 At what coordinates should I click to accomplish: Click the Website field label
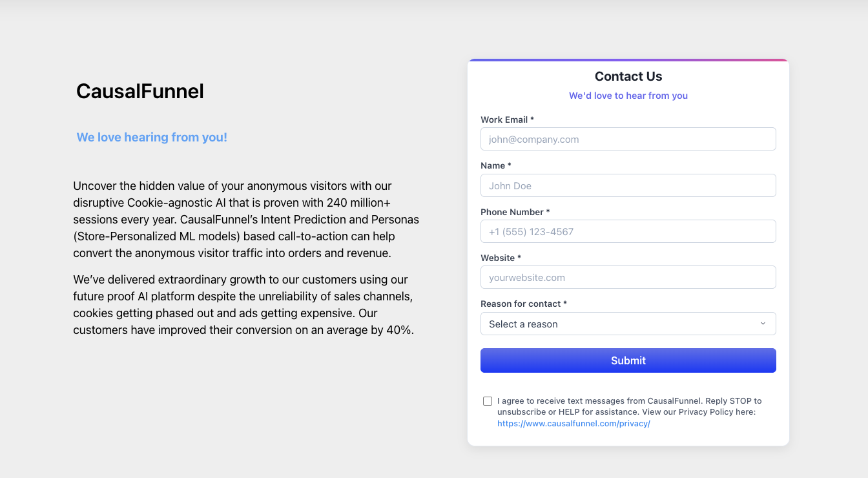coord(501,258)
